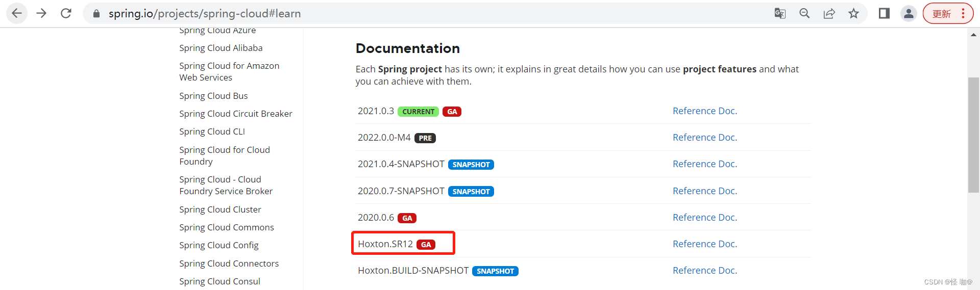Select the 2020.0.6 version text
The image size is (980, 290).
pos(376,218)
